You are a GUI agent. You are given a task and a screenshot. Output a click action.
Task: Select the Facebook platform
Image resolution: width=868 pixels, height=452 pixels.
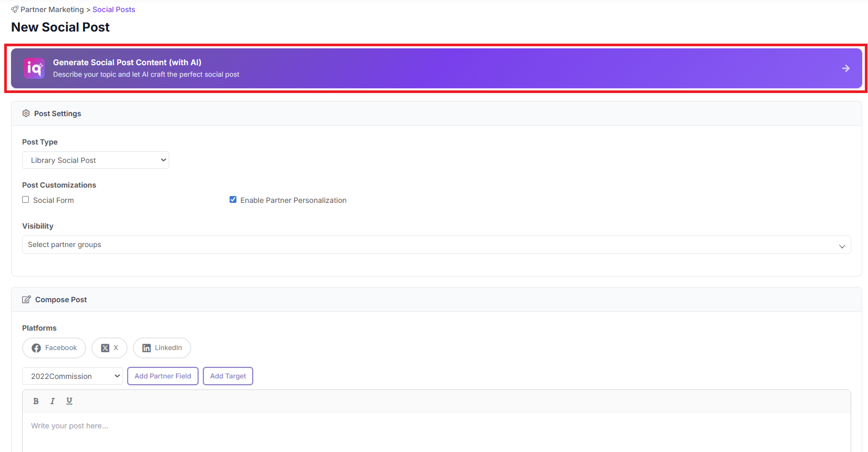pyautogui.click(x=54, y=348)
